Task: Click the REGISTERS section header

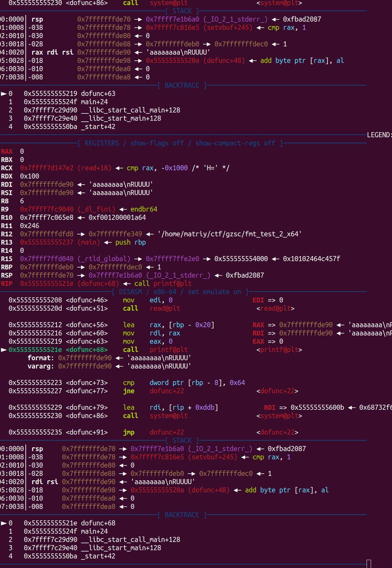Action: pyautogui.click(x=180, y=143)
